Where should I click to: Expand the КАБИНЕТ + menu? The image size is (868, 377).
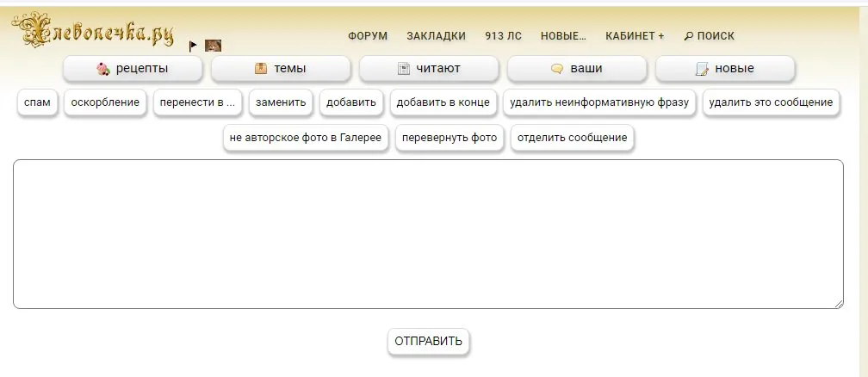[x=635, y=36]
